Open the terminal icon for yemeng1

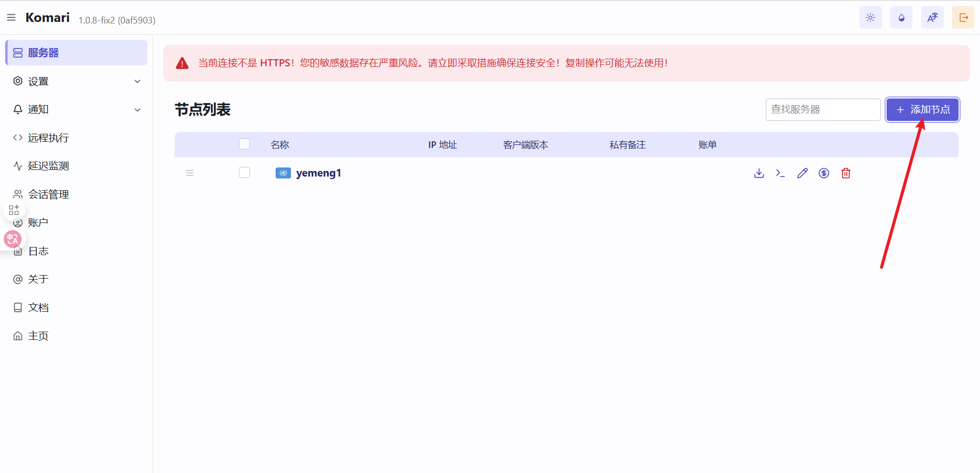(780, 173)
